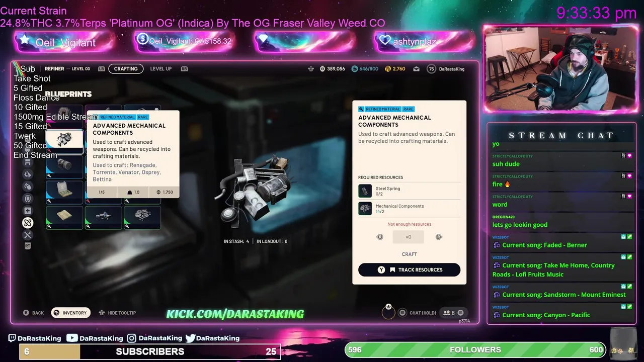This screenshot has width=644, height=362.
Task: Click chat message 'Current song: Faded - Berner'
Action: point(544,245)
